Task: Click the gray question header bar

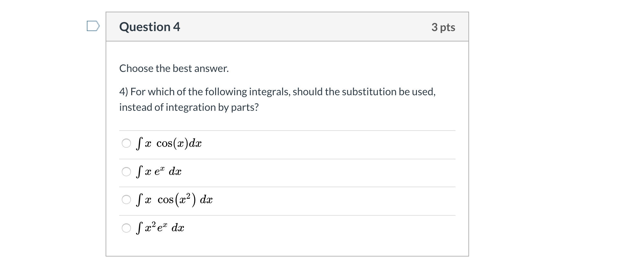Action: [x=287, y=27]
